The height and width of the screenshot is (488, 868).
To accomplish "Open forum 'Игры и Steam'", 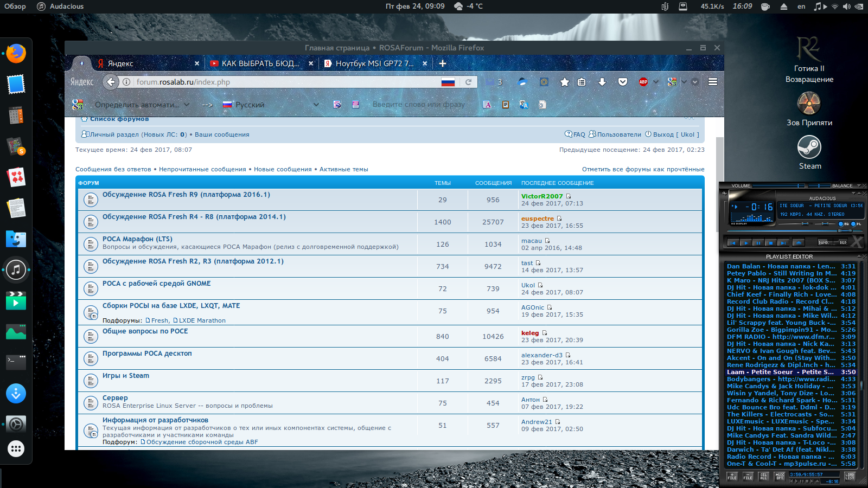I will tap(126, 376).
